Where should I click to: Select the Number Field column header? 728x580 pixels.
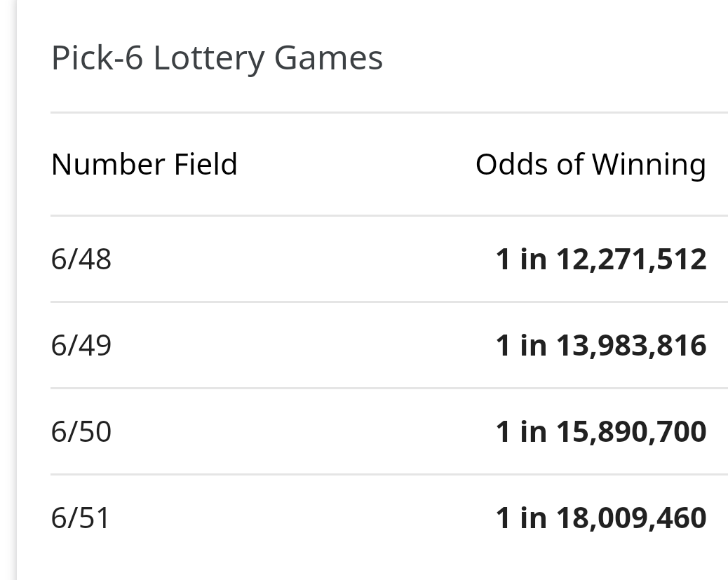click(144, 164)
